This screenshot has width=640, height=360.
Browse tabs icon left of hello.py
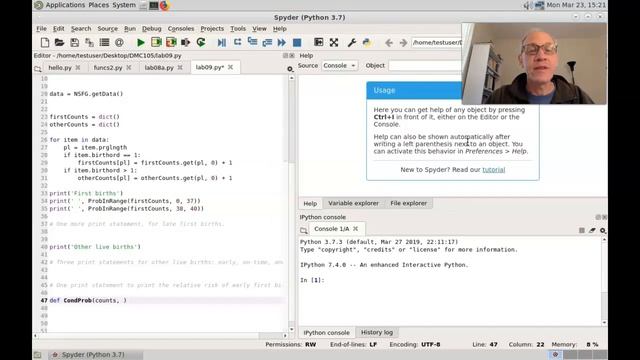point(38,69)
